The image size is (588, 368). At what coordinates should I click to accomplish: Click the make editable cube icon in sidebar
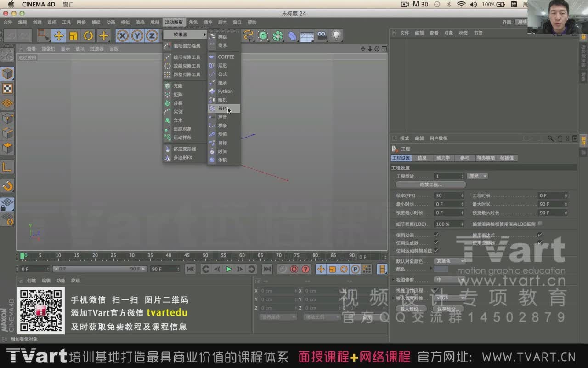point(7,74)
